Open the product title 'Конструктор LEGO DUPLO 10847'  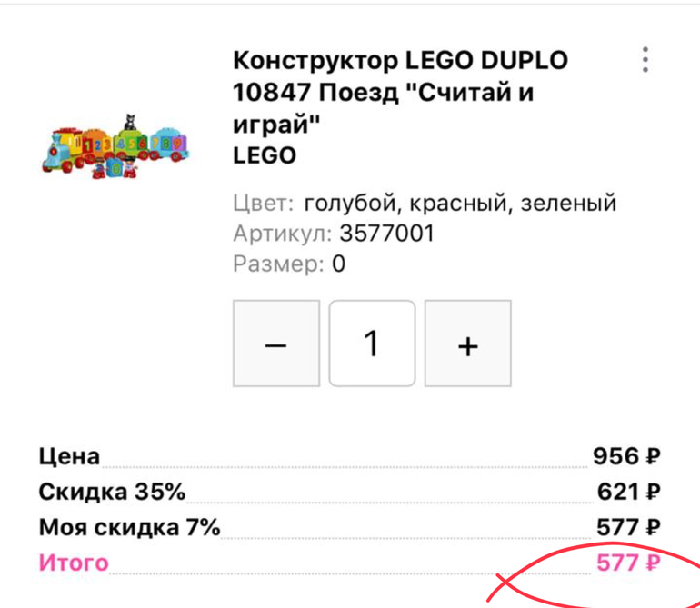(400, 92)
